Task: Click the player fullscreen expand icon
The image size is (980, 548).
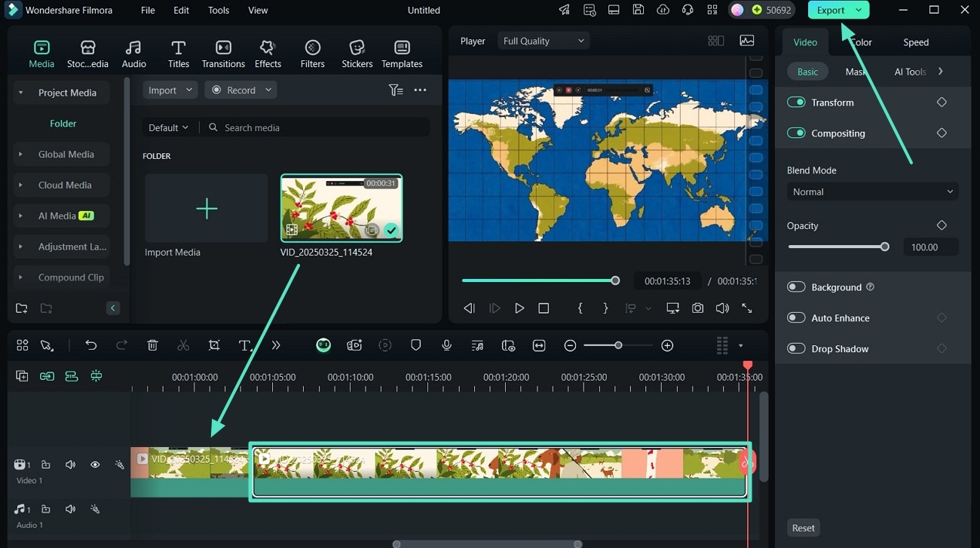Action: coord(747,308)
